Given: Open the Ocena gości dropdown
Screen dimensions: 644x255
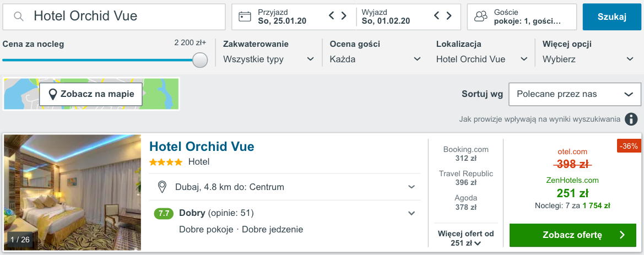Looking at the screenshot, I should [x=375, y=59].
